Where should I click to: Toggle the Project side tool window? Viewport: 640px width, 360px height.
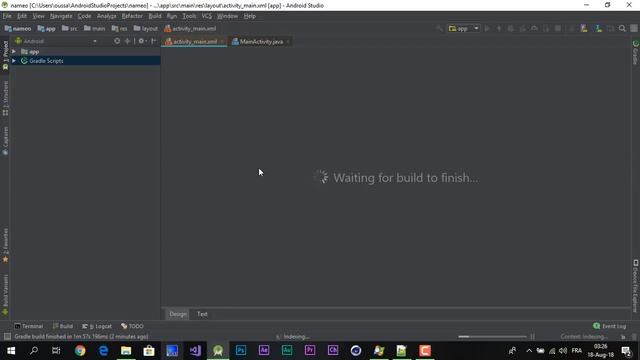coord(5,55)
